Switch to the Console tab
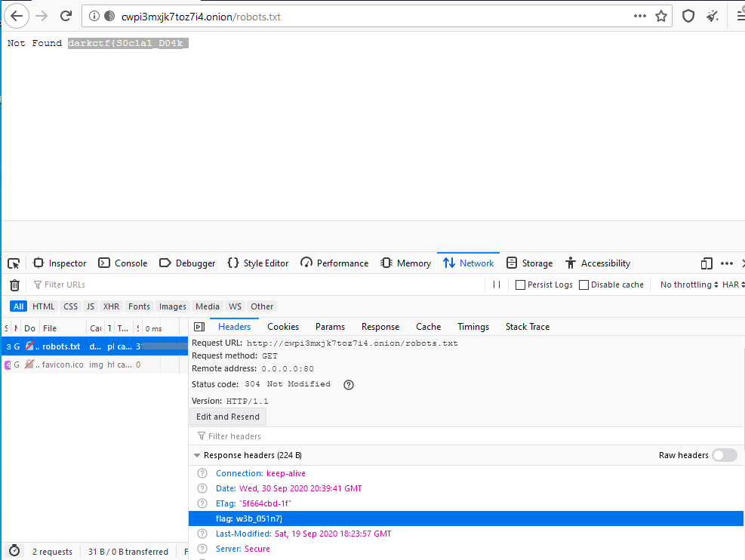 point(123,263)
